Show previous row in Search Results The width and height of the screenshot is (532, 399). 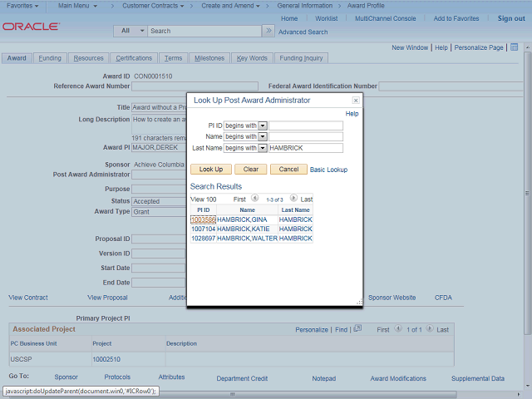254,199
